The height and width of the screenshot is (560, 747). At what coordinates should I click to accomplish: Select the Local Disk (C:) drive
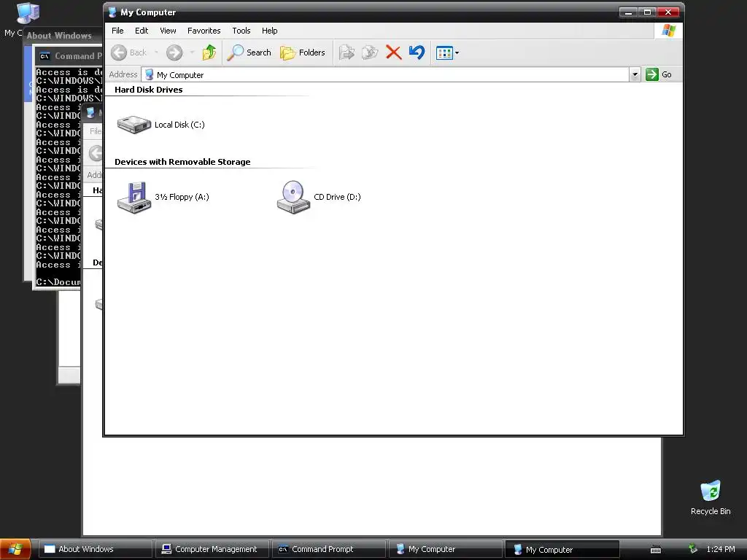point(161,125)
